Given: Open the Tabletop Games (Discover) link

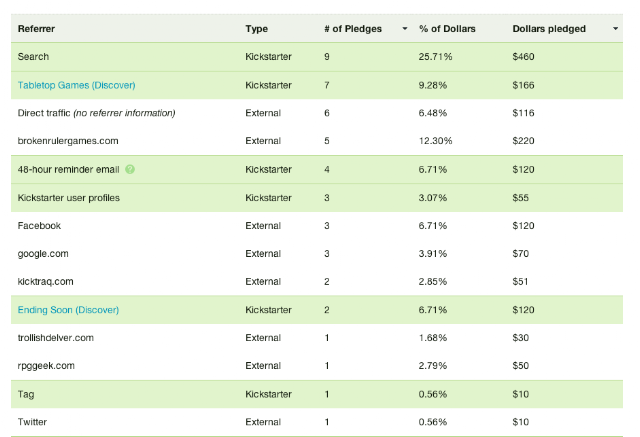Looking at the screenshot, I should tap(76, 85).
